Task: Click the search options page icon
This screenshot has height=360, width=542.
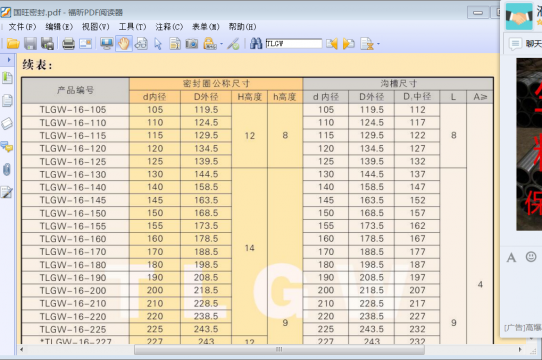Action: (x=367, y=44)
